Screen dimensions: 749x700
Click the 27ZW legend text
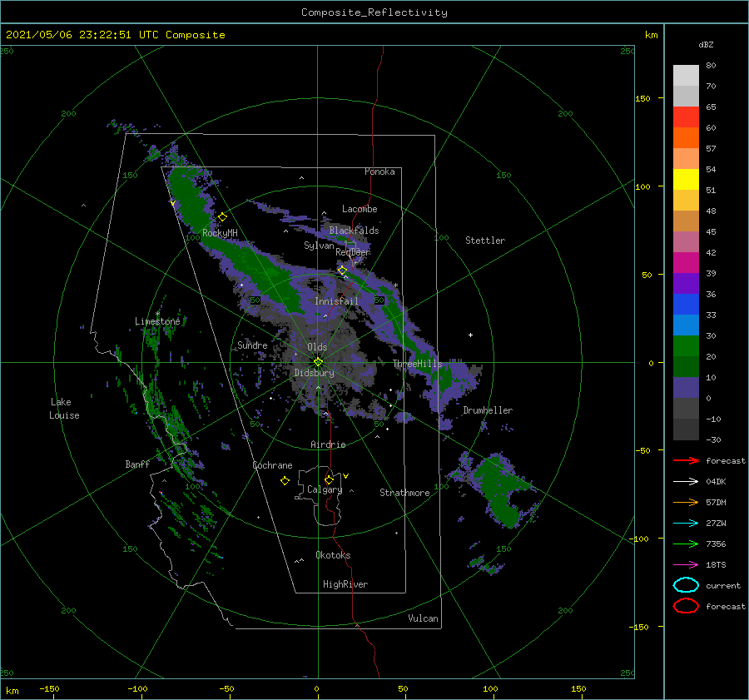click(716, 524)
